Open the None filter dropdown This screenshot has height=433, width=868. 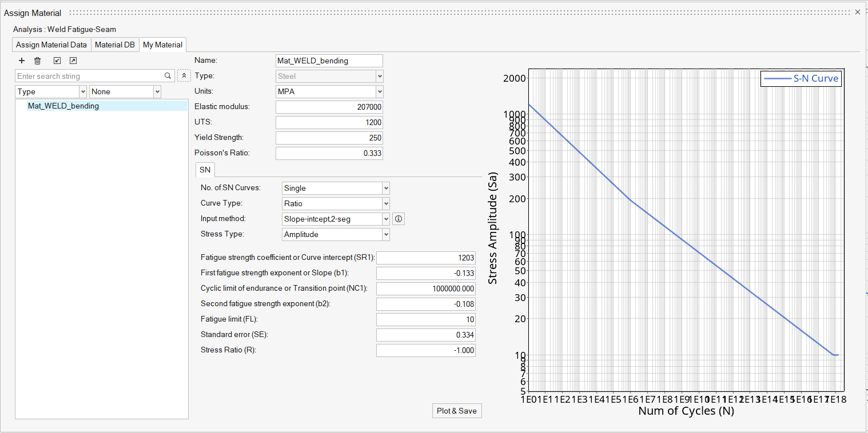125,91
